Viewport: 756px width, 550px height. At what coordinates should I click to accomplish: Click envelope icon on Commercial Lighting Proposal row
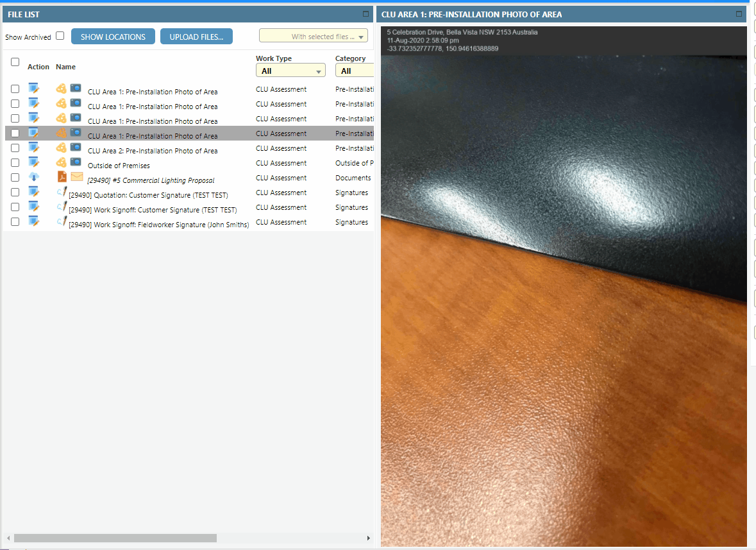77,177
